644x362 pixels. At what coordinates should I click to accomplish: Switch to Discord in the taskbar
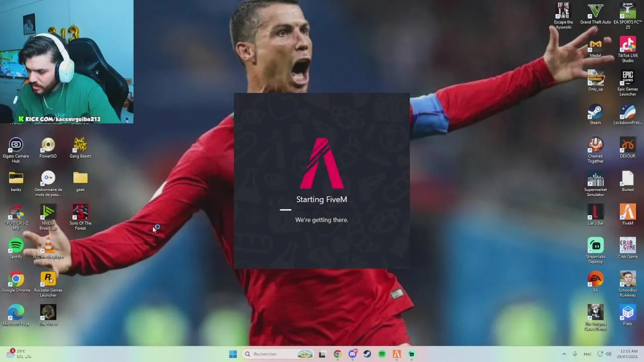click(x=353, y=354)
